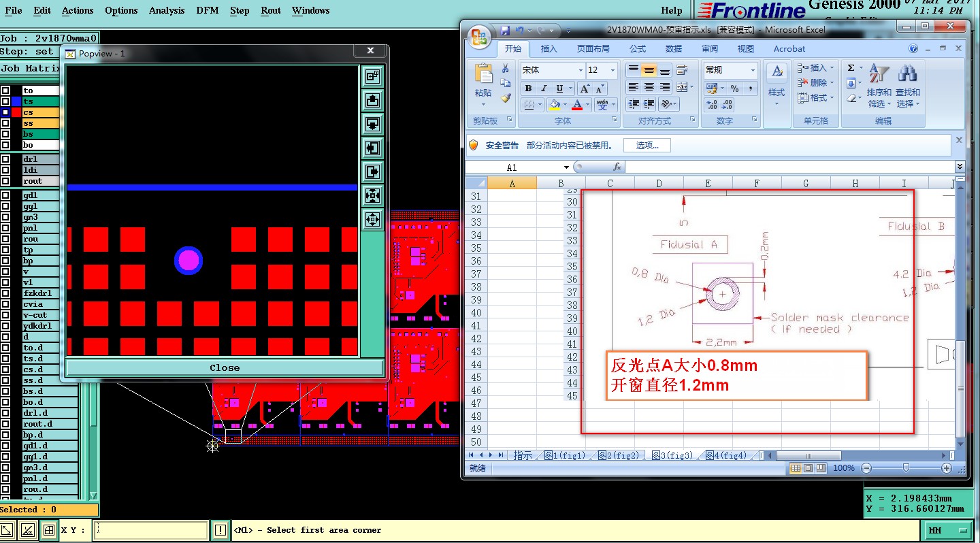Image resolution: width=980 pixels, height=543 pixels.
Task: Open the 查找和选择 find and select button
Action: 907,86
